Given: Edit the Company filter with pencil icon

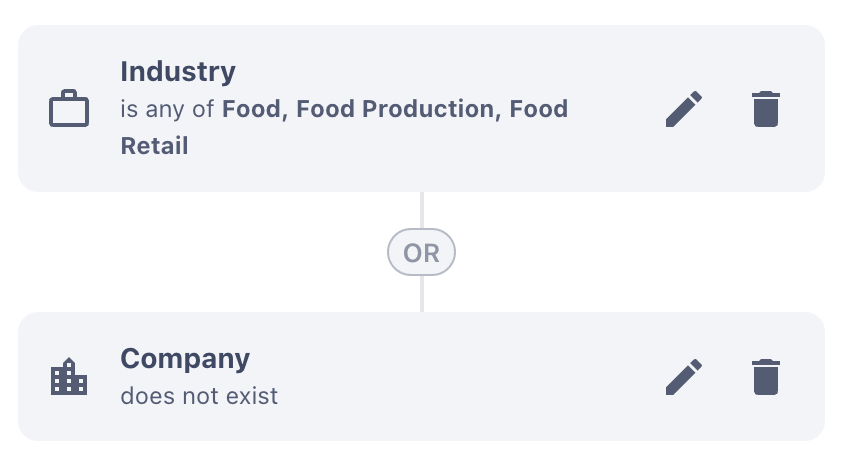Looking at the screenshot, I should click(684, 377).
